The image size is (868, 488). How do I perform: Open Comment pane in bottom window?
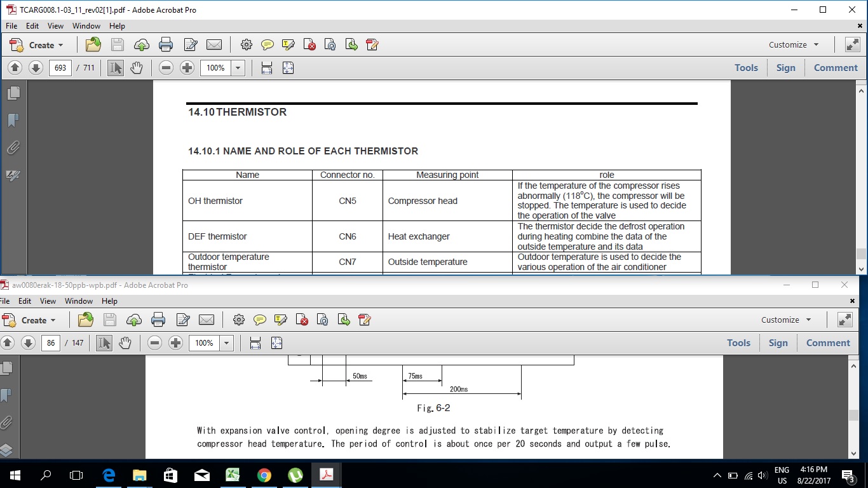coord(829,343)
